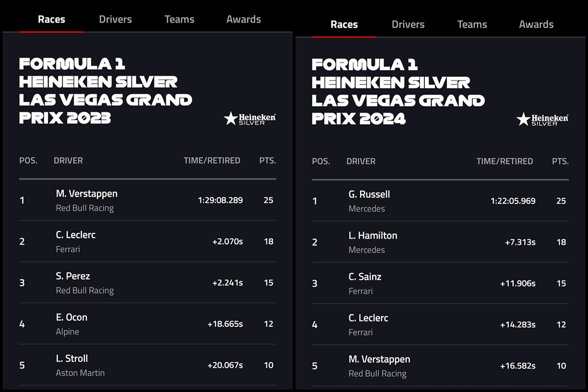Select M. Verstappen 2023 winner row

coord(147,200)
